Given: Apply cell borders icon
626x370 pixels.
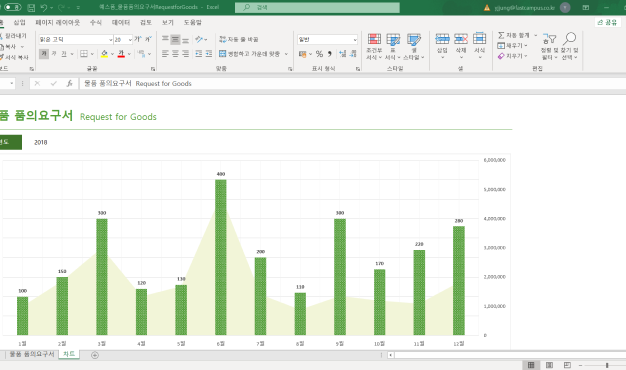Looking at the screenshot, I should (x=84, y=53).
